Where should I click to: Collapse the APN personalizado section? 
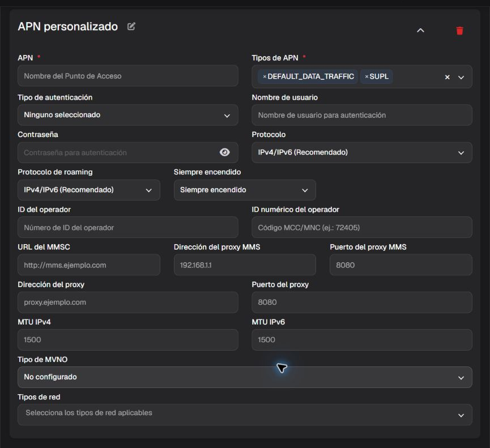click(420, 31)
